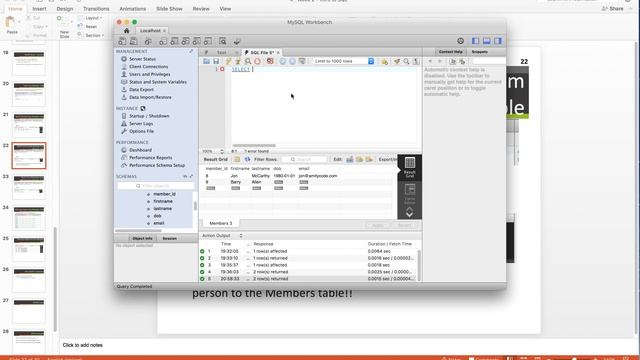Click the firstname column in schema tree

tap(163, 201)
